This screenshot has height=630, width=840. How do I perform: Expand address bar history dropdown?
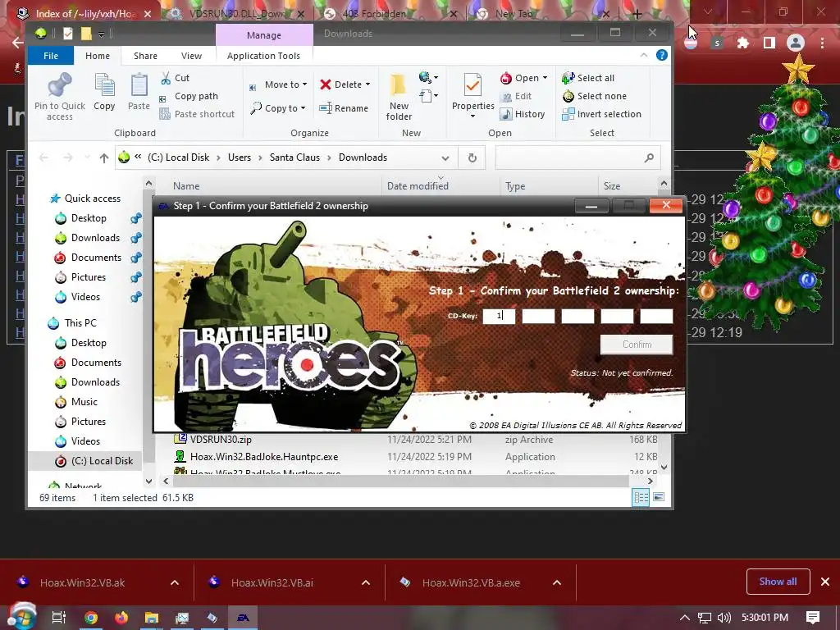coord(445,158)
